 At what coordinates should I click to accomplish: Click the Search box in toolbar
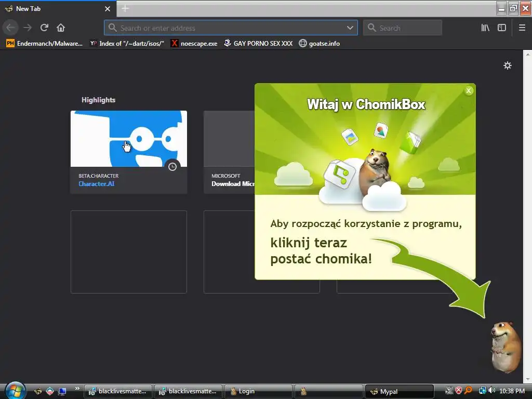click(x=403, y=28)
